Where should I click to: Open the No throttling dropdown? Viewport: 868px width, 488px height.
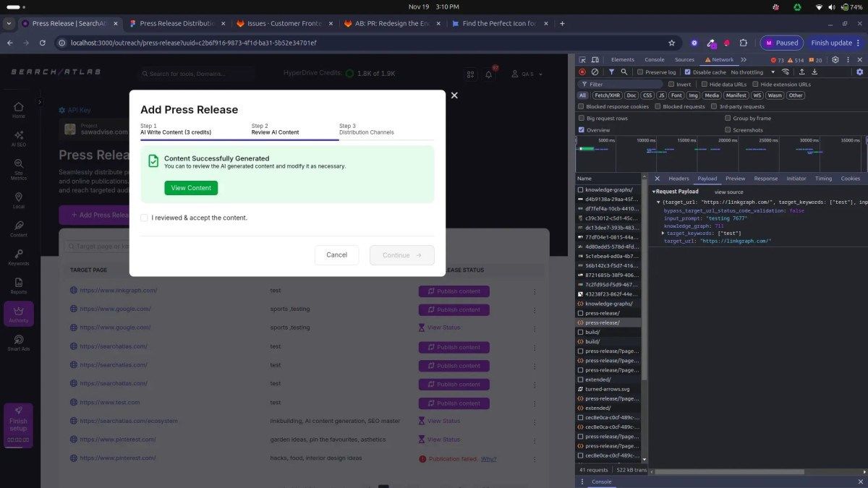(x=750, y=72)
